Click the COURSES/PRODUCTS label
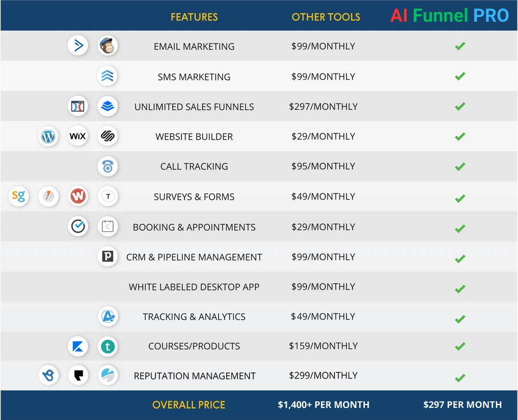The height and width of the screenshot is (420, 518). (x=195, y=346)
